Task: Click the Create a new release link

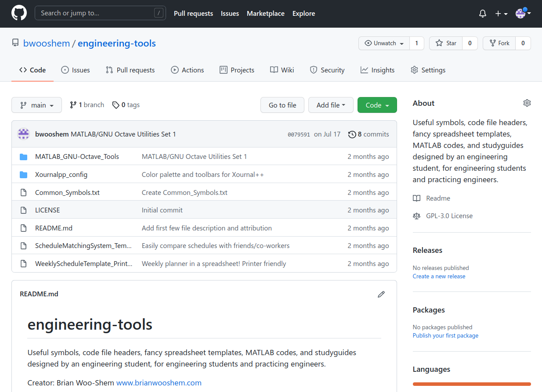Action: click(x=439, y=276)
